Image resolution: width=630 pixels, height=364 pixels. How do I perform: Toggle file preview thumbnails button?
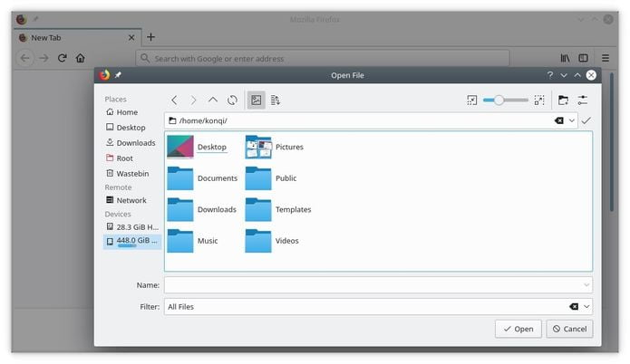tap(256, 100)
